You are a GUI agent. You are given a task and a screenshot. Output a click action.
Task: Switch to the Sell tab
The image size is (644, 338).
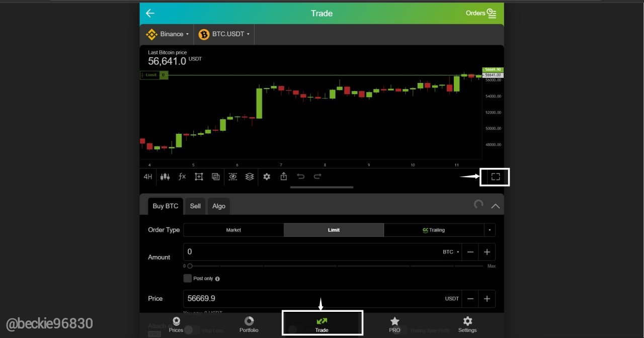(195, 206)
